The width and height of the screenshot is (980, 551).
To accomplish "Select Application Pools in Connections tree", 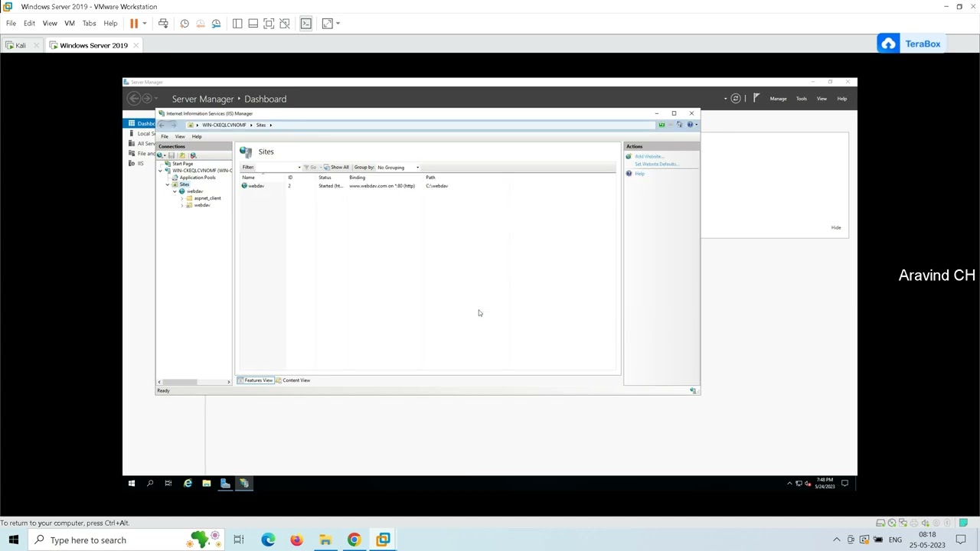I will coord(198,178).
